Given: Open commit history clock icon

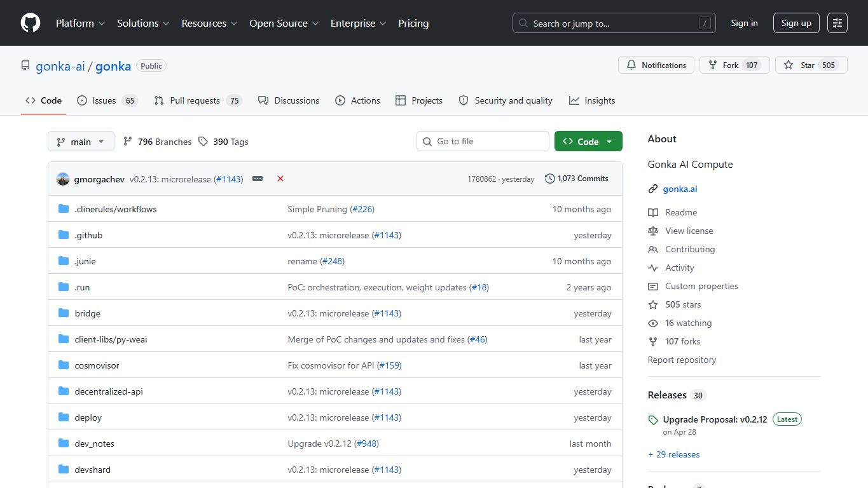Looking at the screenshot, I should [x=550, y=179].
